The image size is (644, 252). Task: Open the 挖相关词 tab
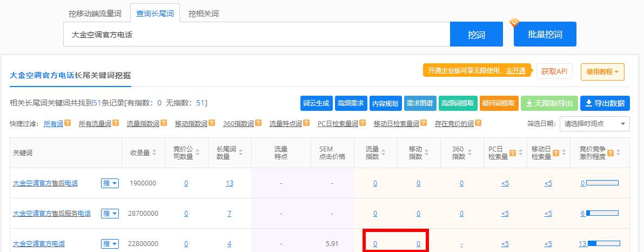tap(203, 14)
